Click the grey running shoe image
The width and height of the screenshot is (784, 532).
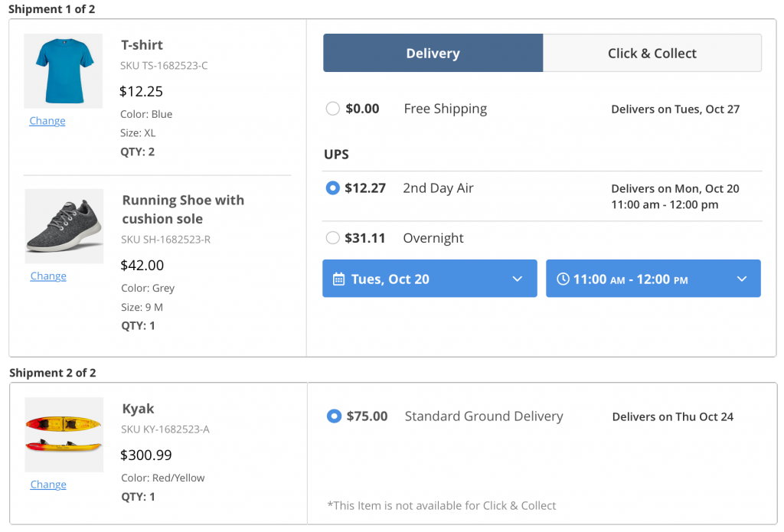tap(64, 227)
